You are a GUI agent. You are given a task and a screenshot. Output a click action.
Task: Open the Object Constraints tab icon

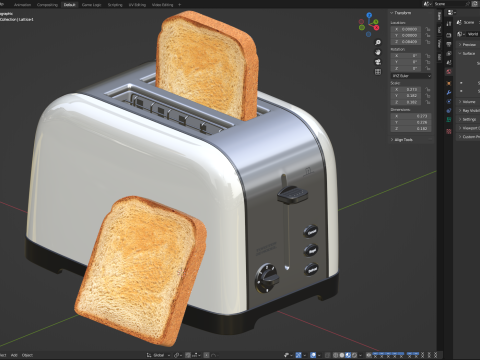click(449, 110)
